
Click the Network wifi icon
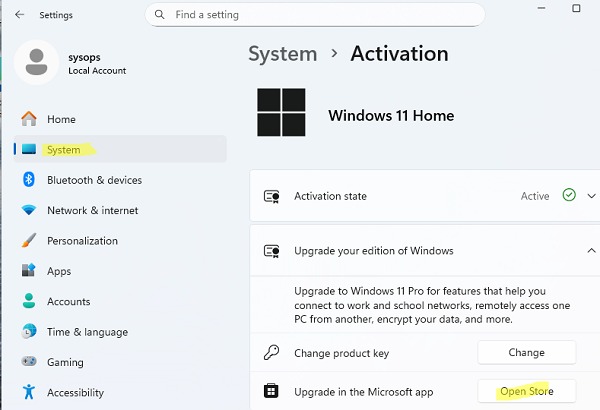(x=29, y=210)
